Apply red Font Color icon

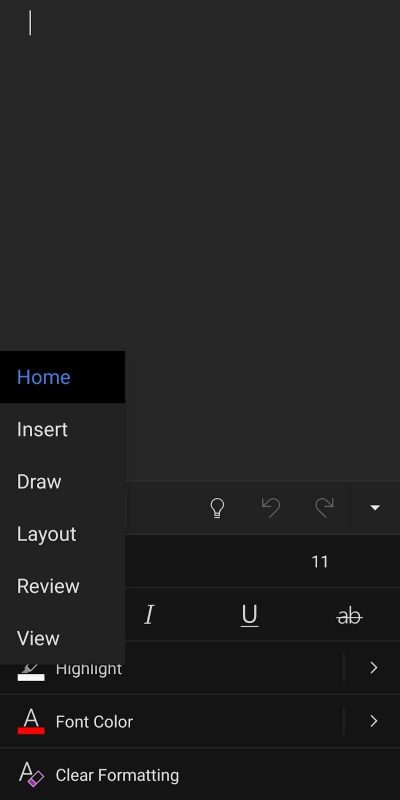(31, 721)
